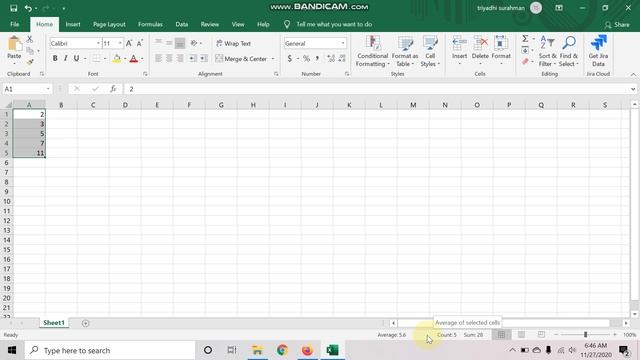The image size is (640, 360).
Task: Click the Insert Function fx icon
Action: point(113,89)
